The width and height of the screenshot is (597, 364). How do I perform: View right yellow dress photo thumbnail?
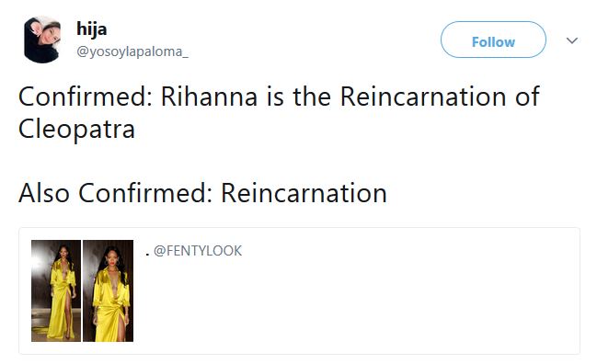(x=109, y=290)
